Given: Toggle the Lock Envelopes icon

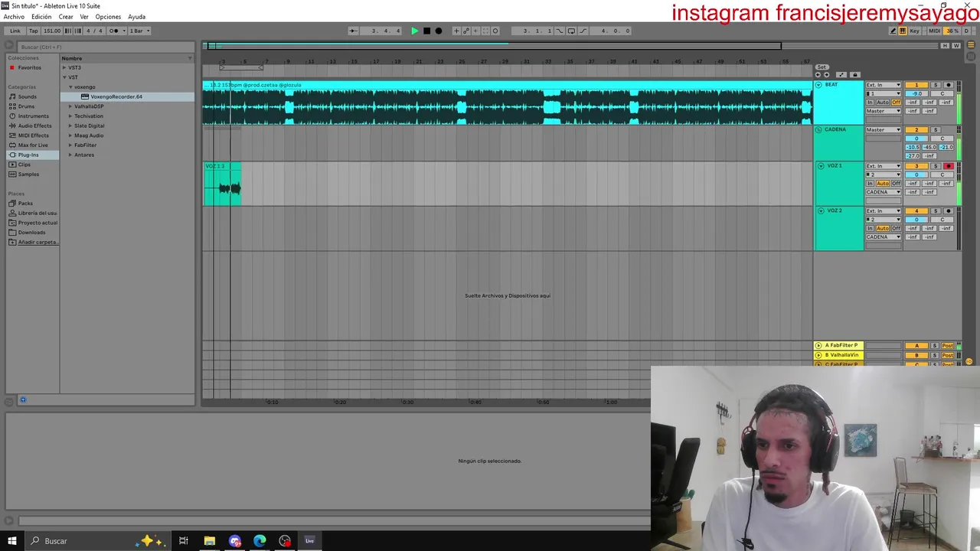Looking at the screenshot, I should (855, 74).
